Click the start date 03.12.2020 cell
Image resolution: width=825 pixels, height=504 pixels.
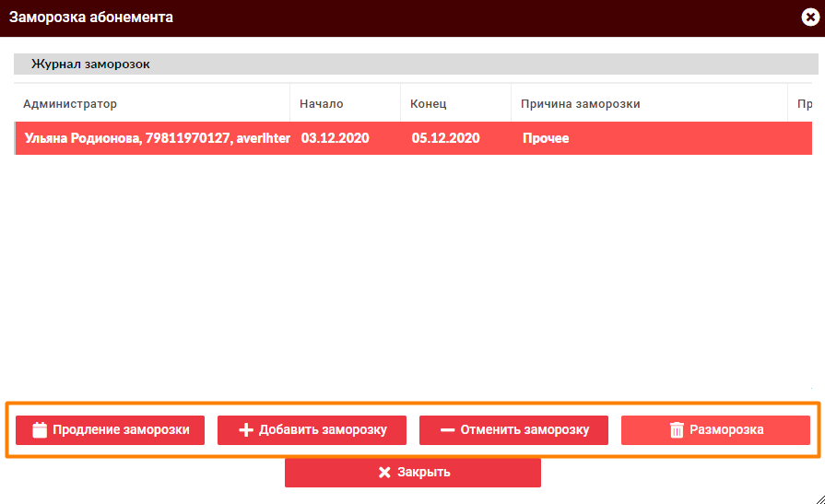(x=335, y=138)
